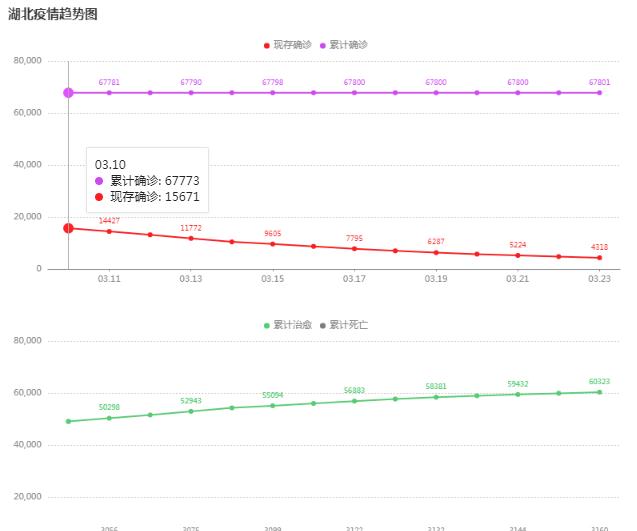This screenshot has width=637, height=531.
Task: Select the red point labeled 11772
Action: (x=191, y=238)
